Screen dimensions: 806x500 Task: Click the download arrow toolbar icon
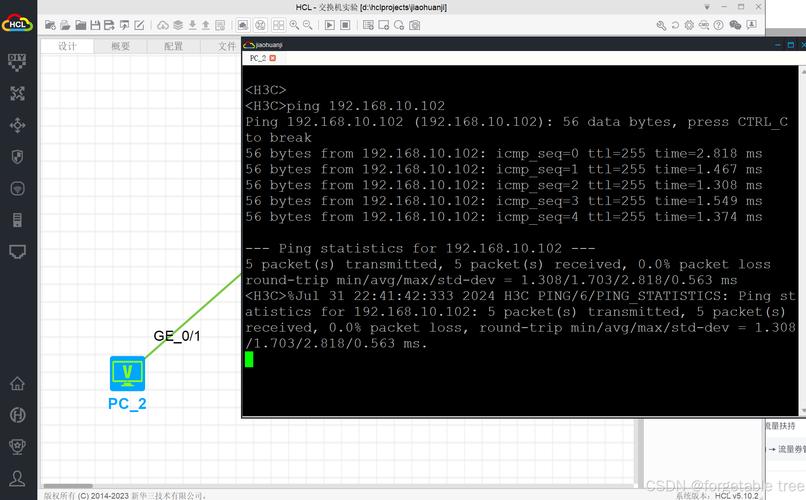coord(192,25)
